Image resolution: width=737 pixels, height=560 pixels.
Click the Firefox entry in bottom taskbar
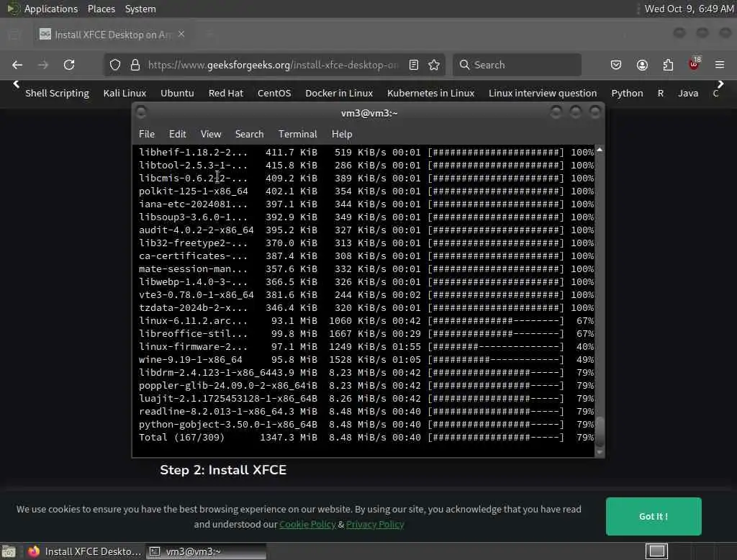click(84, 551)
